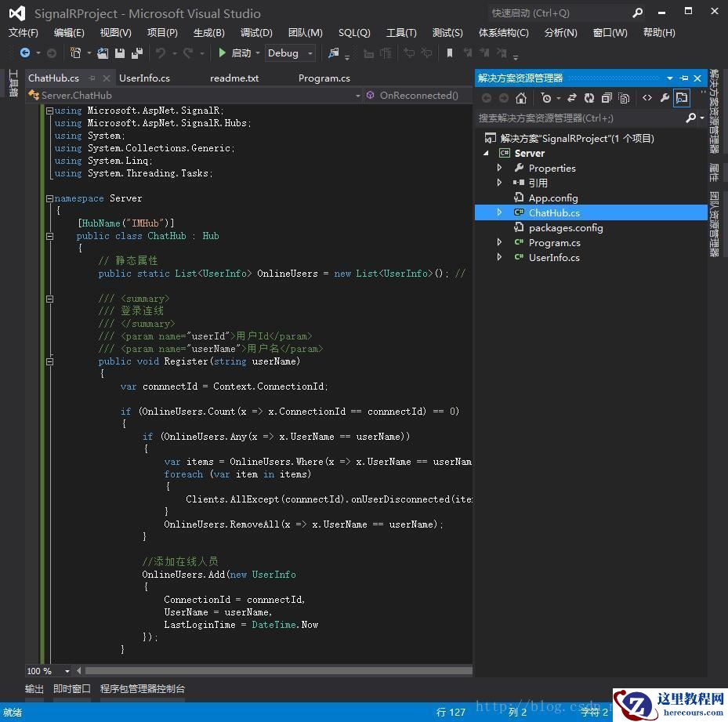Open the Debug configuration dropdown
The height and width of the screenshot is (722, 728).
290,53
